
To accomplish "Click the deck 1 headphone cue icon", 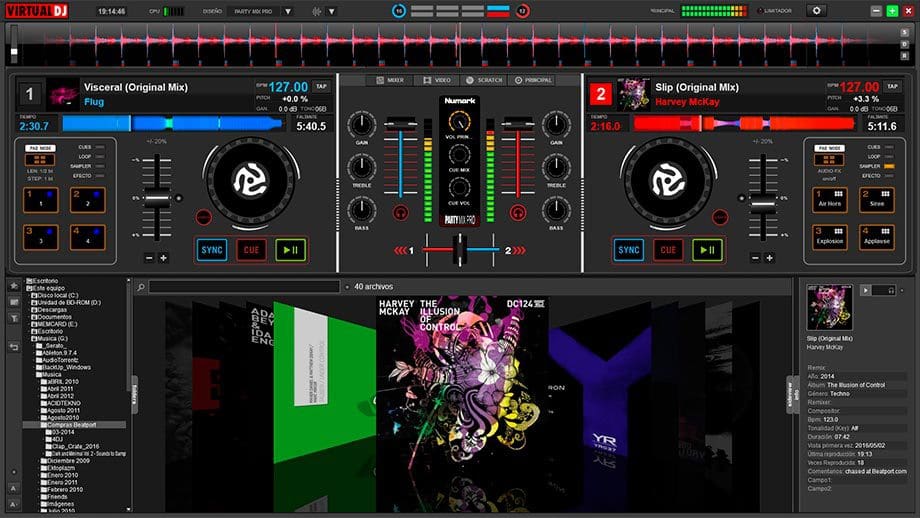I will (x=401, y=212).
